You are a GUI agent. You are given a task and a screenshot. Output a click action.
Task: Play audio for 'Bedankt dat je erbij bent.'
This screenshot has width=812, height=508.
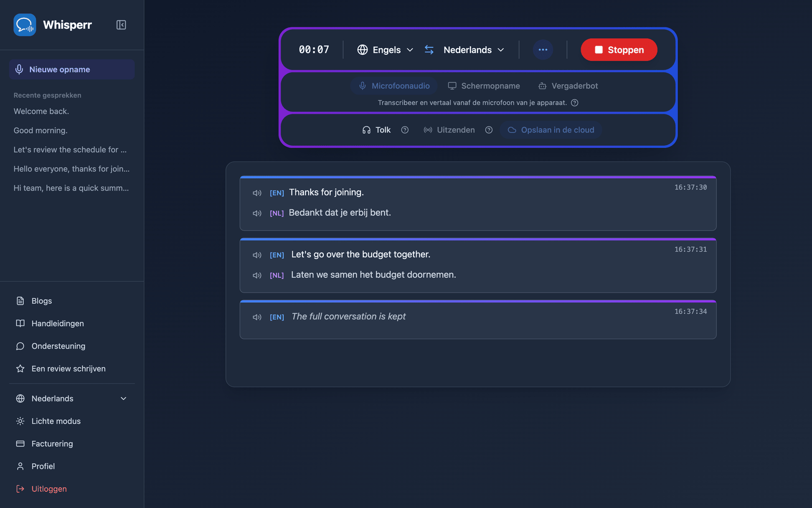click(257, 213)
